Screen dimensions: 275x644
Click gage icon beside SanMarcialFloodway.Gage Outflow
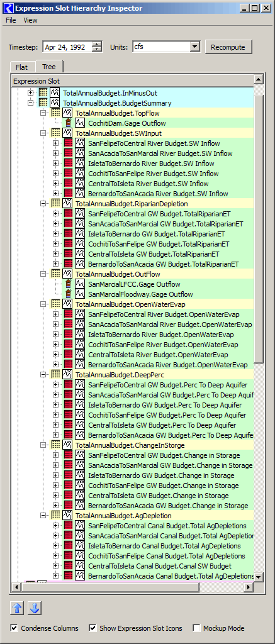coord(68,294)
